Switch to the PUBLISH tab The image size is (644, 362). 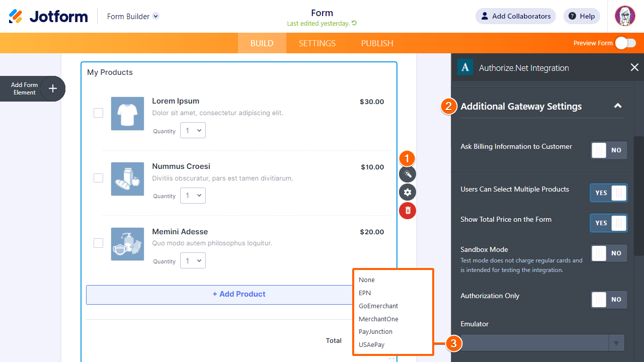[377, 43]
